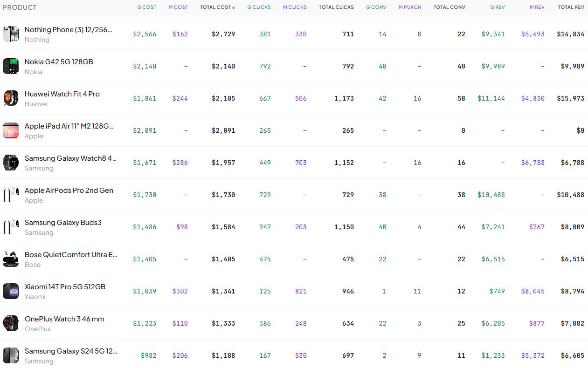The width and height of the screenshot is (588, 368).
Task: Click the Bose QuietComfort Ultra product icon
Action: (x=10, y=259)
